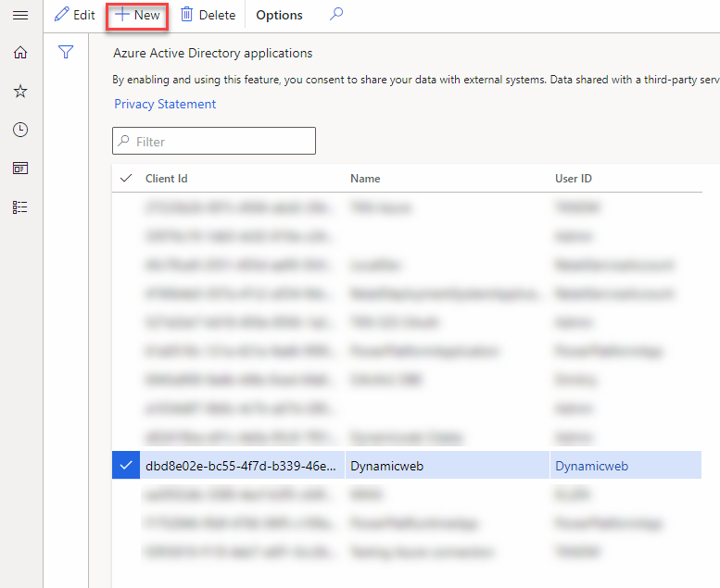720x588 pixels.
Task: Open Workspaces icon in sidebar
Action: point(20,169)
